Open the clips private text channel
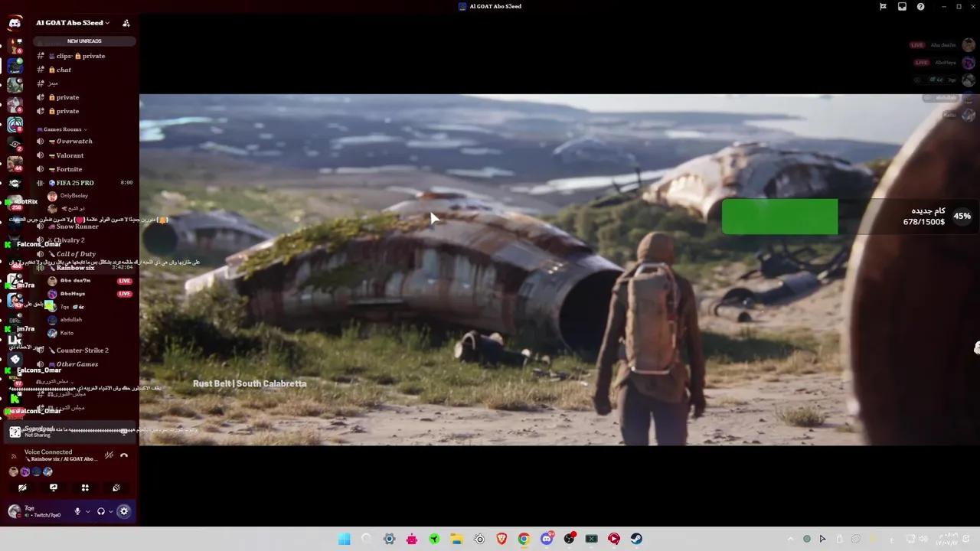Screen dimensions: 980x551 coord(84,56)
